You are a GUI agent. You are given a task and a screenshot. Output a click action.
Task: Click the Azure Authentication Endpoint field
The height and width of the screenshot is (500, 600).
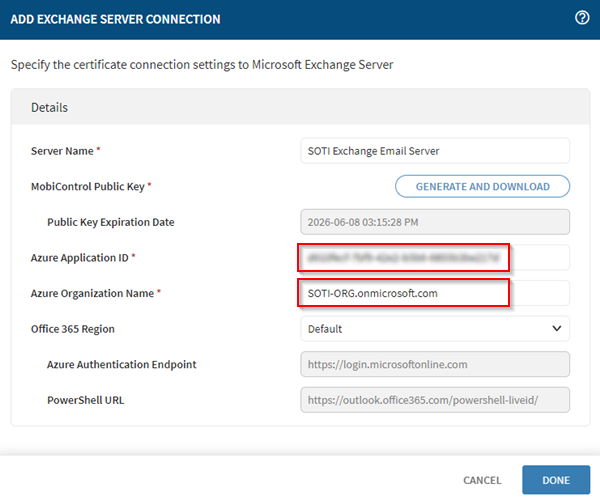pos(434,364)
